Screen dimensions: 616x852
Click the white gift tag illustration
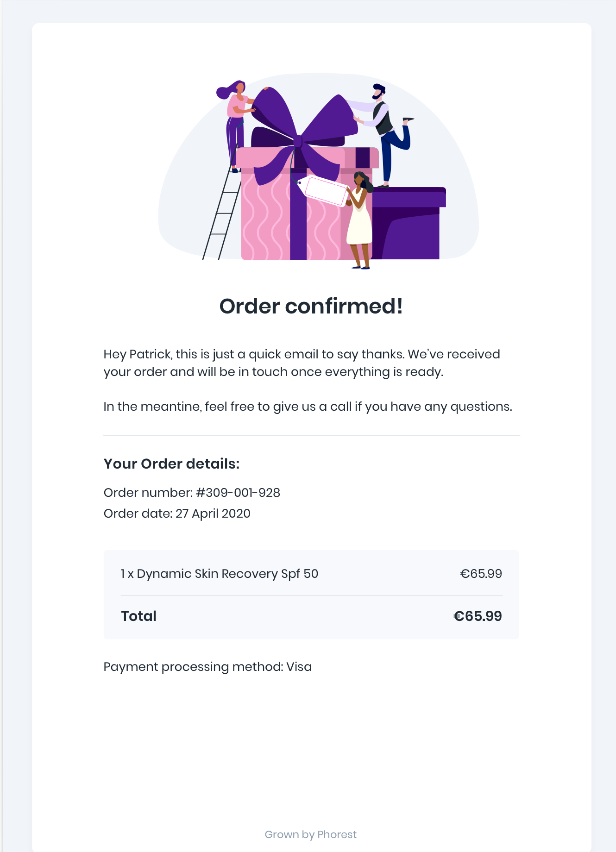[x=324, y=190]
